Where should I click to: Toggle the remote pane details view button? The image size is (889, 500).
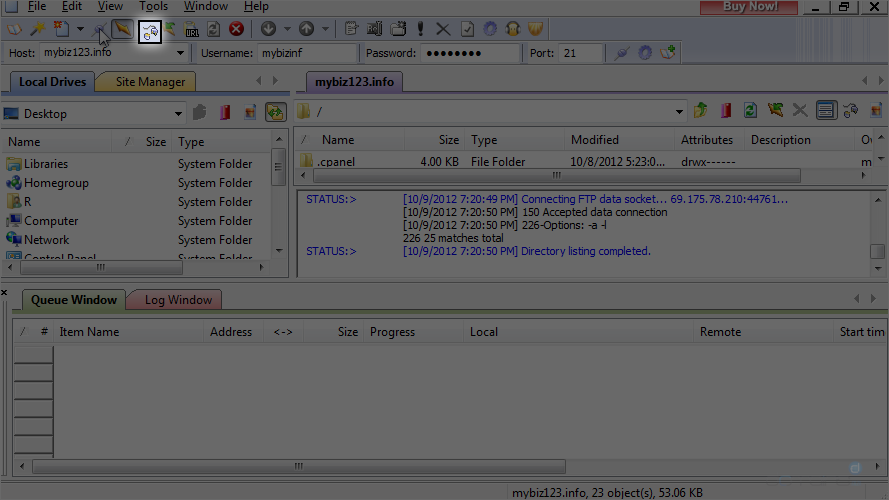coord(825,111)
